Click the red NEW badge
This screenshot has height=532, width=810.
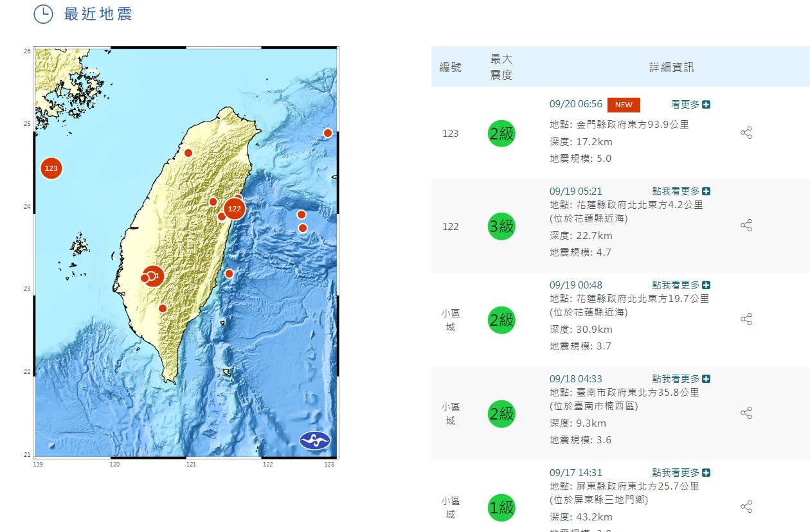(x=624, y=105)
